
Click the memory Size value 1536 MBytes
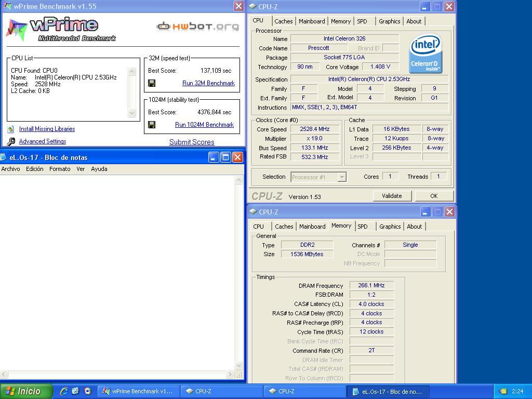[307, 254]
